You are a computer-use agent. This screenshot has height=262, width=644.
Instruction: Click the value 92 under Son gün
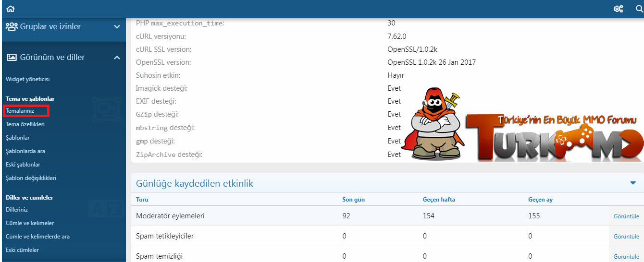tap(346, 216)
